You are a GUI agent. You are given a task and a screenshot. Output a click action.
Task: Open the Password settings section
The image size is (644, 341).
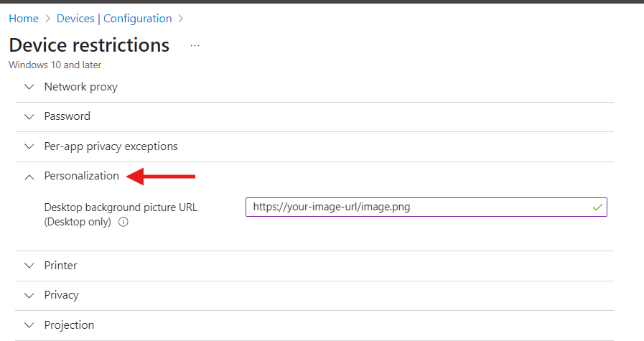pyautogui.click(x=67, y=116)
